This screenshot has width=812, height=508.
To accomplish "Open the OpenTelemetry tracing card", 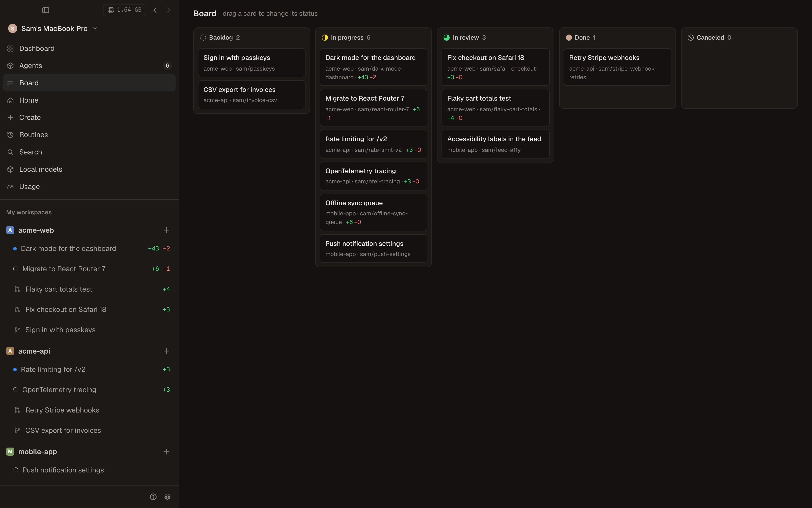I will (x=374, y=176).
